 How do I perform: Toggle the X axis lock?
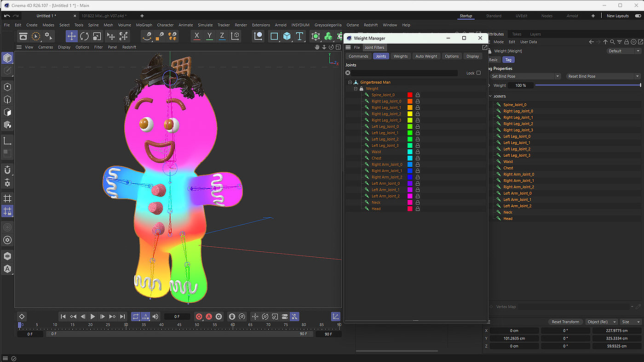[197, 36]
